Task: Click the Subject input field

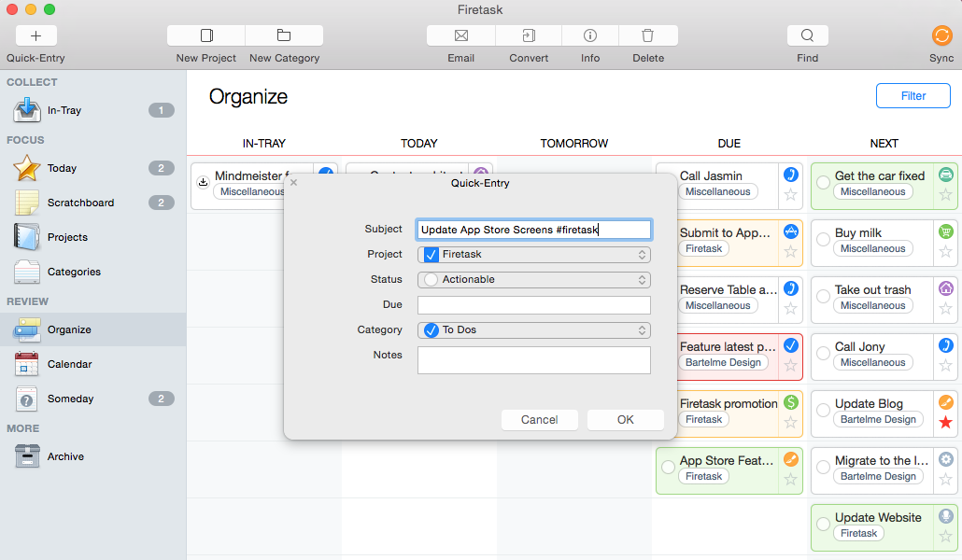Action: [533, 230]
